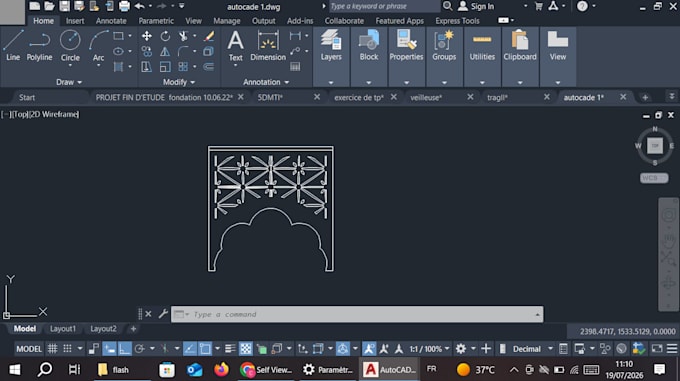Toggle 2D object snap
Image resolution: width=680 pixels, height=381 pixels.
click(x=205, y=348)
